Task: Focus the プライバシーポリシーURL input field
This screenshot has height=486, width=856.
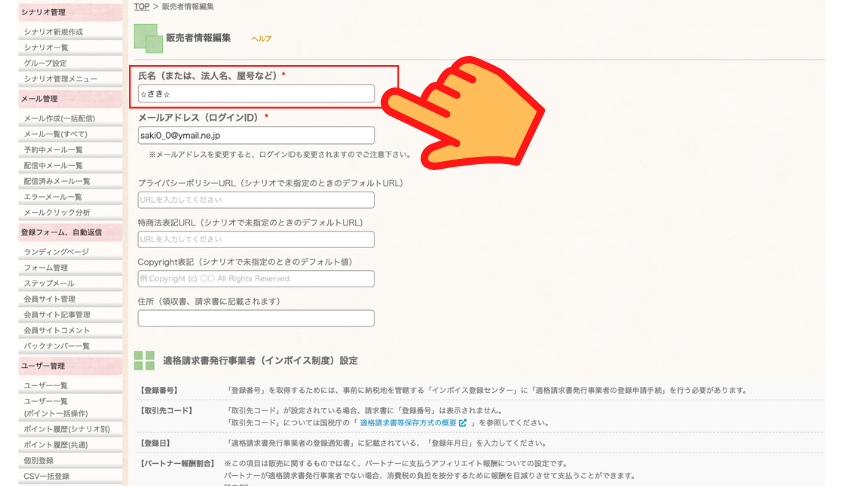Action: [x=256, y=200]
